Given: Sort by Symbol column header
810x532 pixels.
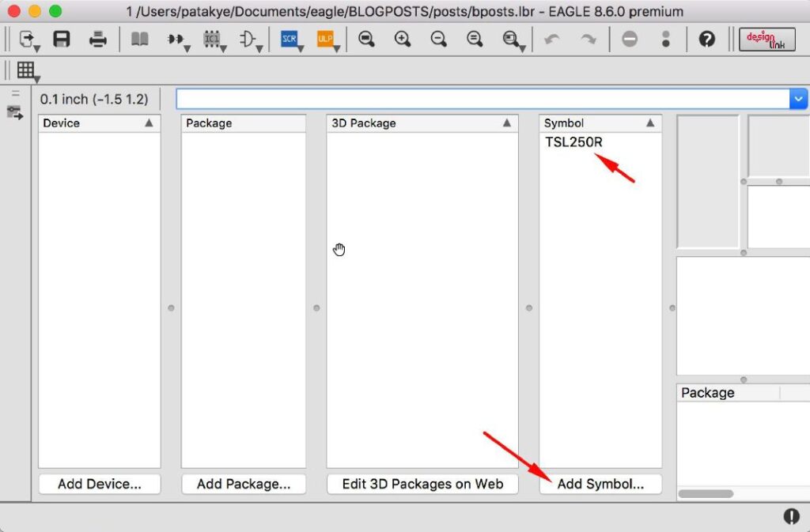Looking at the screenshot, I should point(600,123).
